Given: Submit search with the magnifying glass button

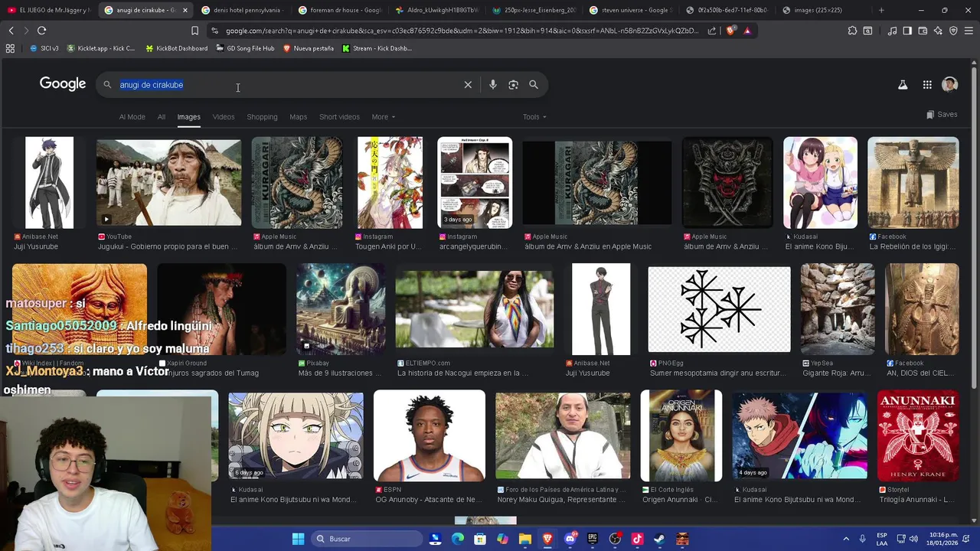Looking at the screenshot, I should 534,85.
